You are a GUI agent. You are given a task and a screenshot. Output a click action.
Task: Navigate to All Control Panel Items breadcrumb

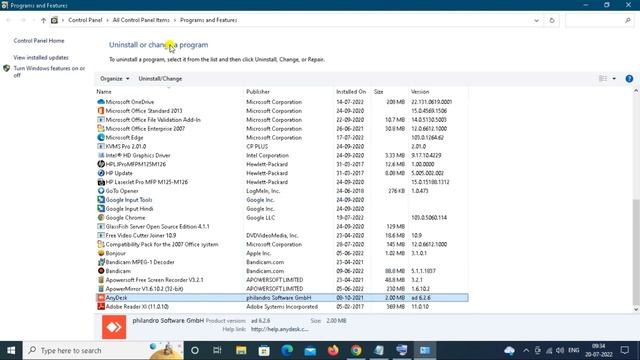click(141, 20)
